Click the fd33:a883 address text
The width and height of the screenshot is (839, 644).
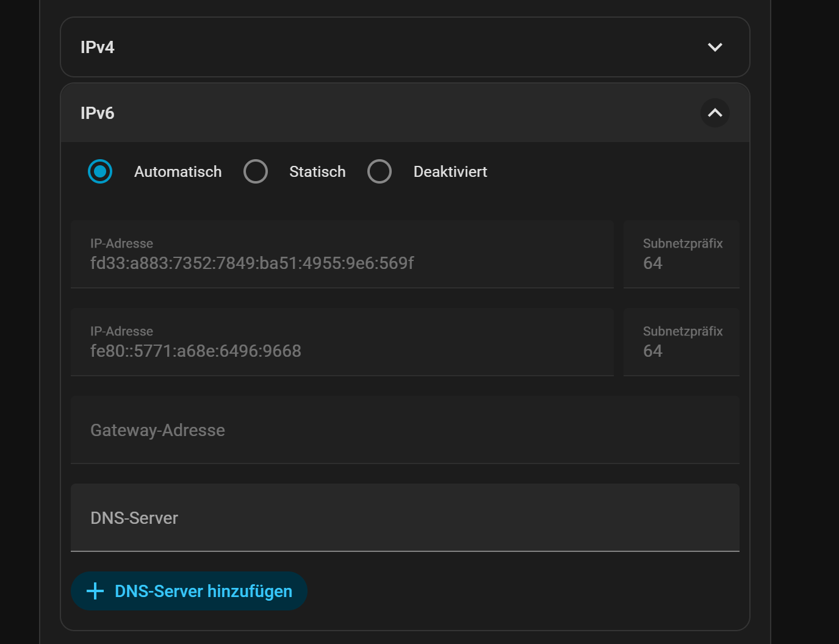(252, 263)
